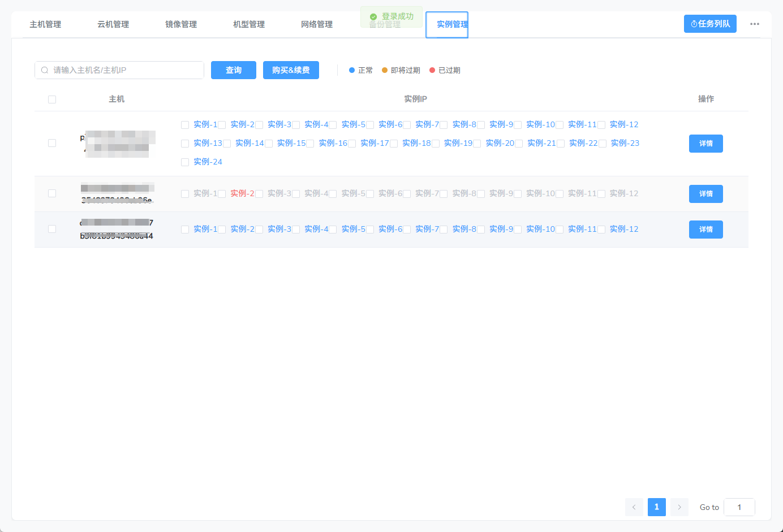Go to the next page arrow
This screenshot has width=783, height=532.
[679, 507]
